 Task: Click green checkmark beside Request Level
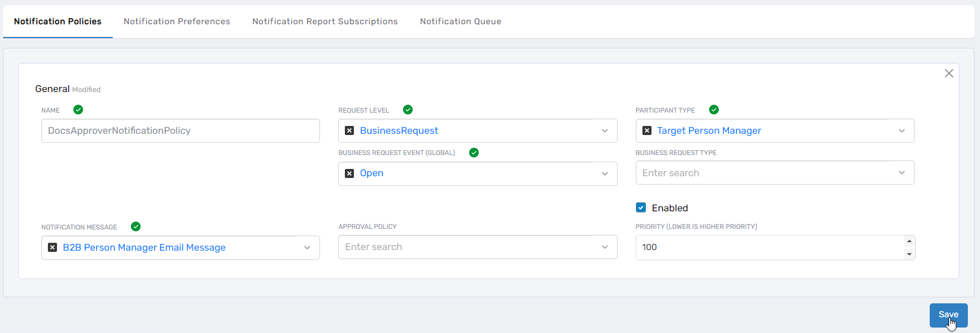click(408, 110)
